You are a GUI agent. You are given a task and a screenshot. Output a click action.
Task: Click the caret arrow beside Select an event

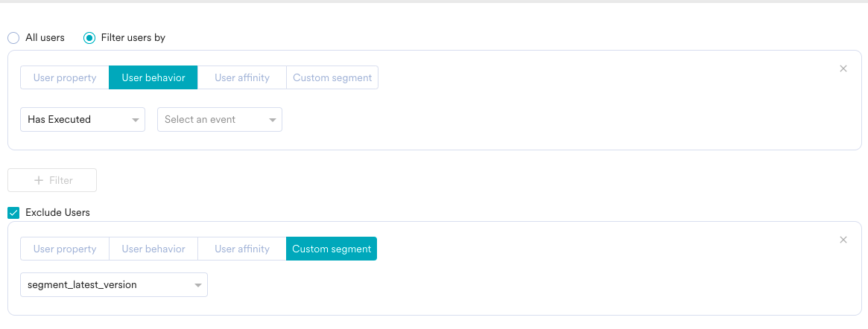click(273, 120)
